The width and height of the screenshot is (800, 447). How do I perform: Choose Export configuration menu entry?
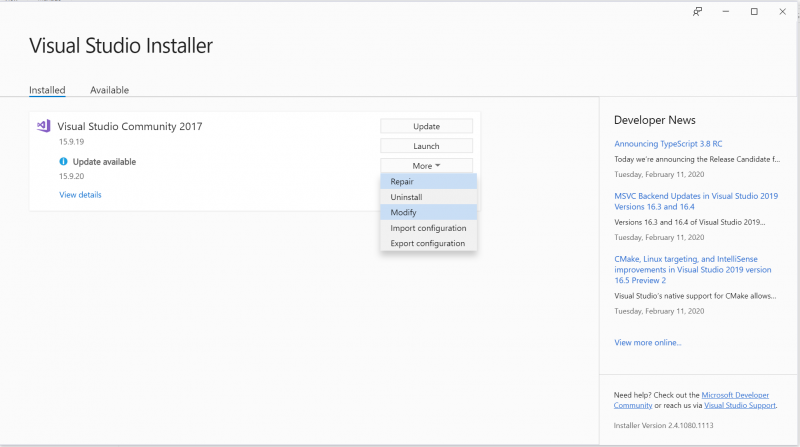point(429,243)
